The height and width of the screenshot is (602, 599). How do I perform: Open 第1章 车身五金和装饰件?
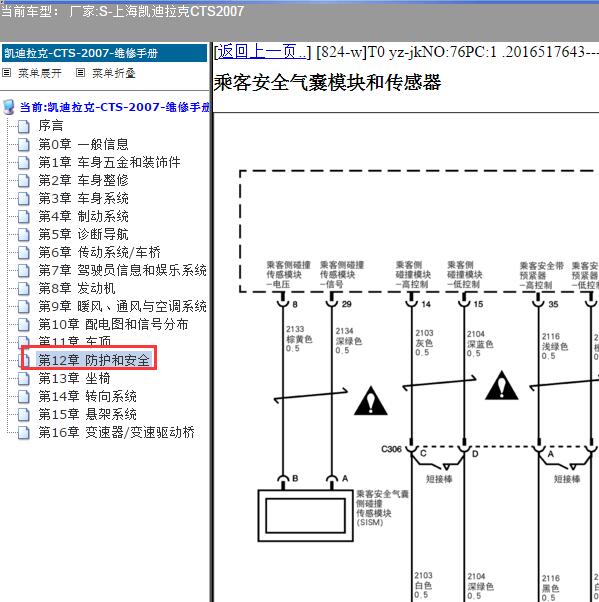pyautogui.click(x=109, y=162)
